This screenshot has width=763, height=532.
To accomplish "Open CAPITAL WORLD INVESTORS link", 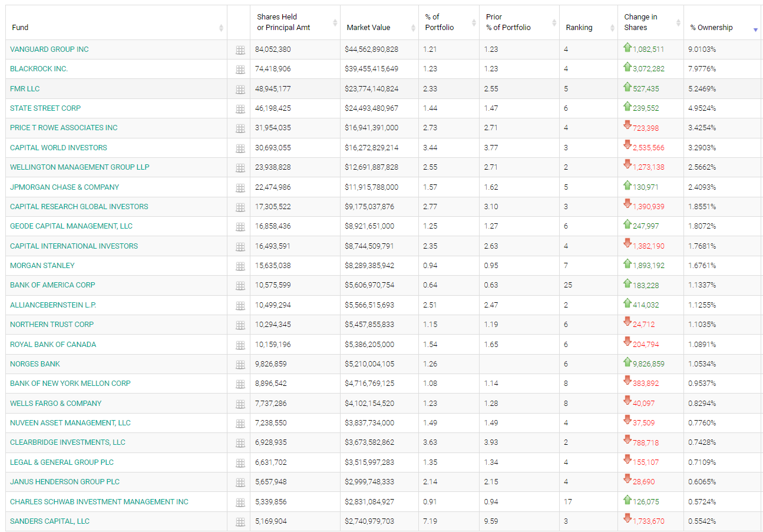I will pos(58,148).
